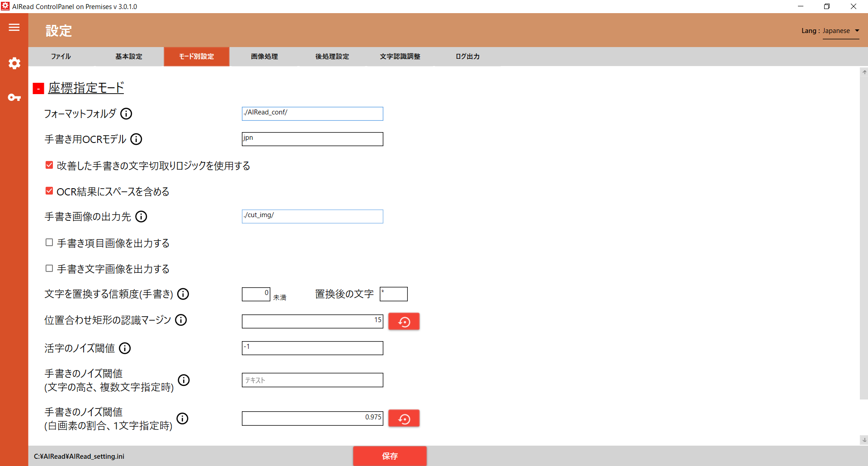Screen dimensions: 868x466
Task: Show the info tooltip for 手書き用OCRモデル
Action: [136, 139]
